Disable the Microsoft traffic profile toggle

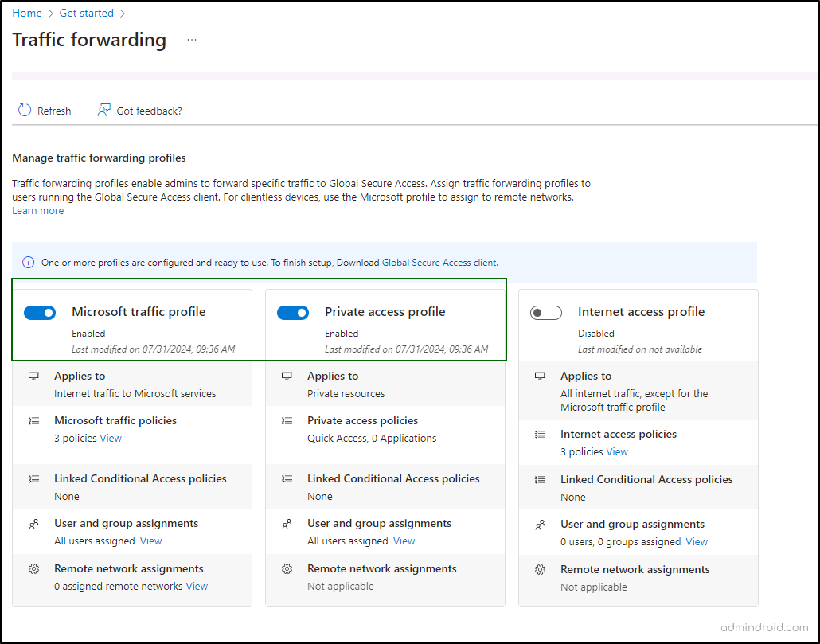[x=40, y=313]
